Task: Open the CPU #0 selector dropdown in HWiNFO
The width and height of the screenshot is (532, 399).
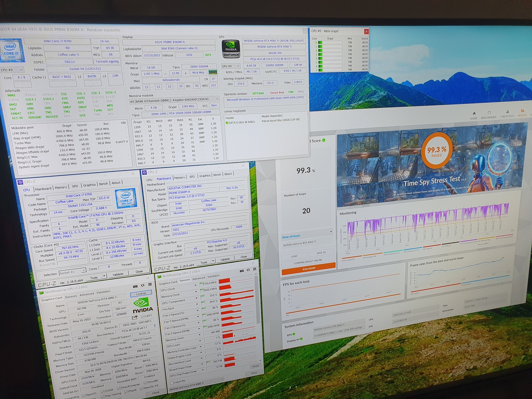Action: 12,70
